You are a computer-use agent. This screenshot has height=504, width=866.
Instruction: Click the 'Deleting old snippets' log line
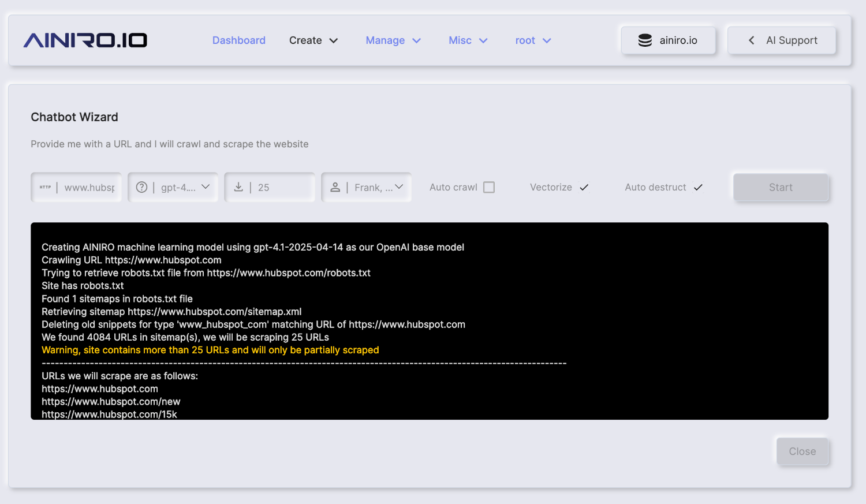(253, 324)
